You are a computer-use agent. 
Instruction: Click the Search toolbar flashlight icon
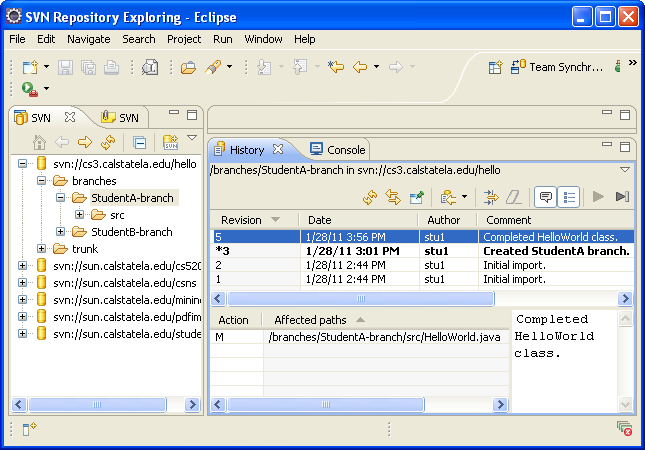[x=213, y=67]
